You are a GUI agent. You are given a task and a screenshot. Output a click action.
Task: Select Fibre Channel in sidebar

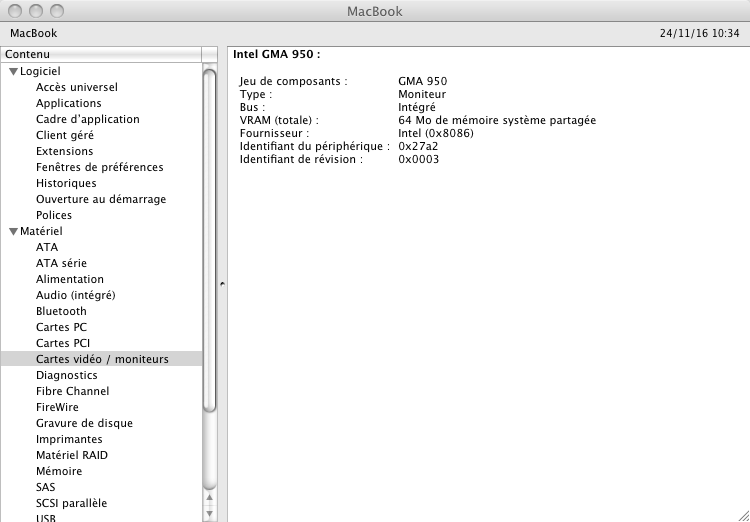click(72, 391)
